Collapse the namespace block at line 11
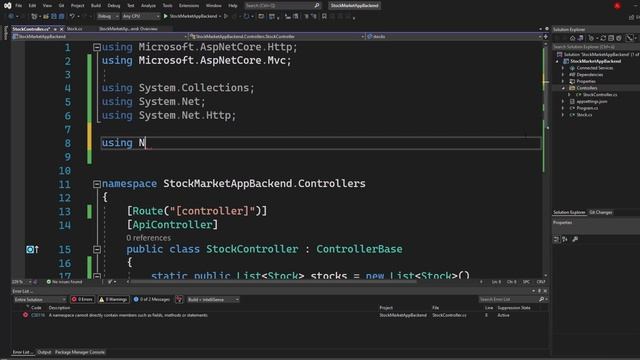Image resolution: width=640 pixels, height=360 pixels. point(97,184)
